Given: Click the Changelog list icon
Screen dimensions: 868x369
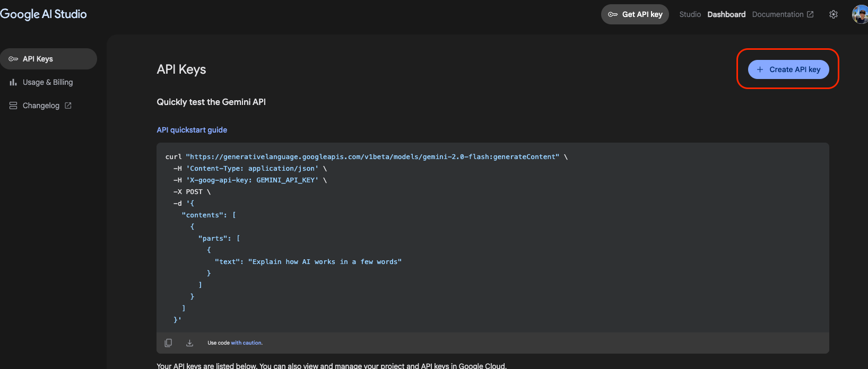Looking at the screenshot, I should 13,106.
